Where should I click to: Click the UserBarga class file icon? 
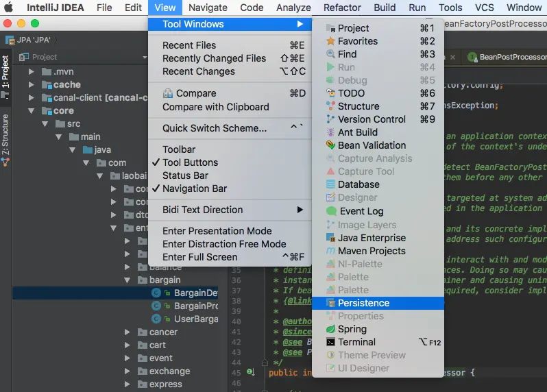(x=156, y=319)
